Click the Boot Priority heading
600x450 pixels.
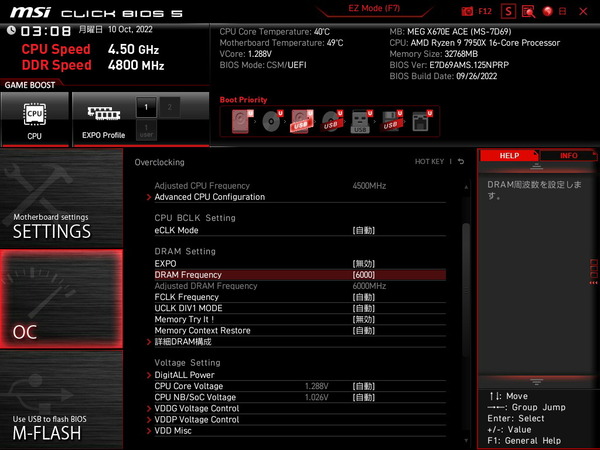coord(243,100)
